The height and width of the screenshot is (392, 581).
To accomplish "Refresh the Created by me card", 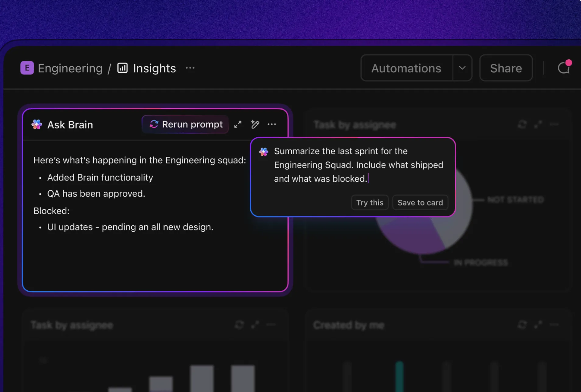I will coord(522,325).
